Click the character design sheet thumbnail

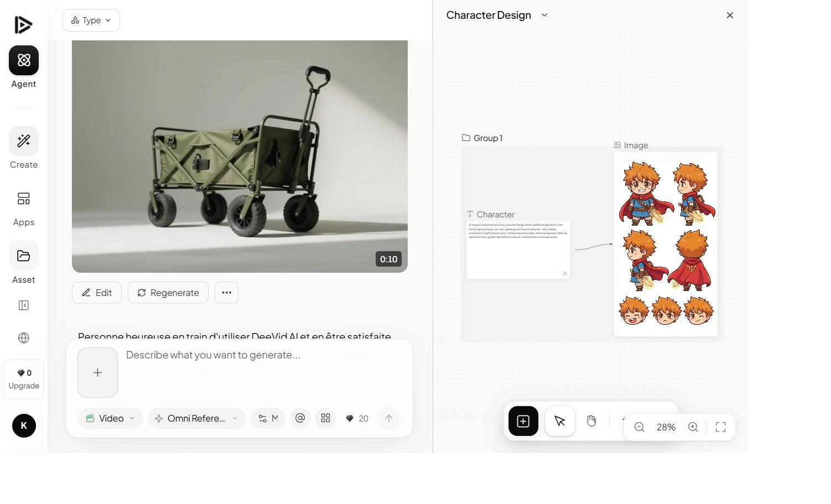pyautogui.click(x=665, y=243)
